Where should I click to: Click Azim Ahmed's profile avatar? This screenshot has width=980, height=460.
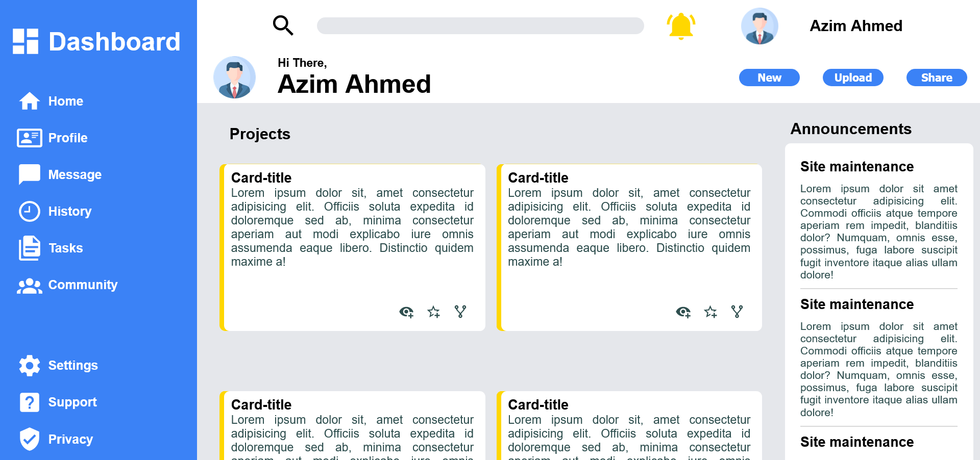click(x=759, y=26)
